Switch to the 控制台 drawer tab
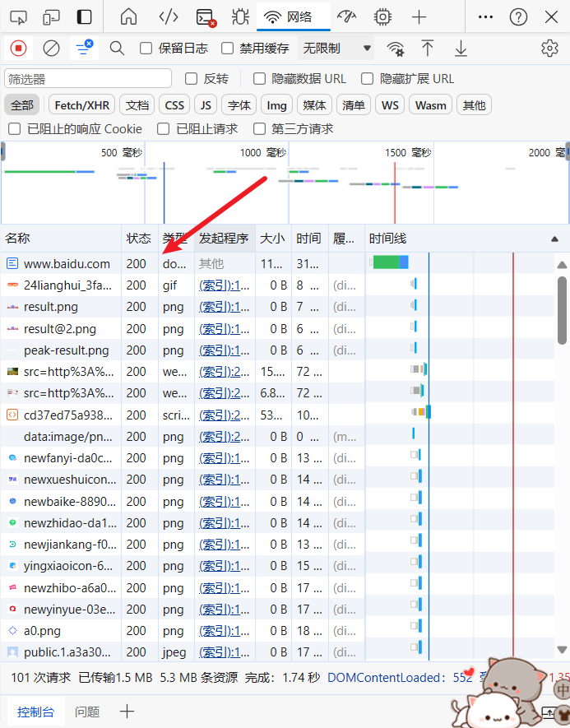 click(35, 712)
